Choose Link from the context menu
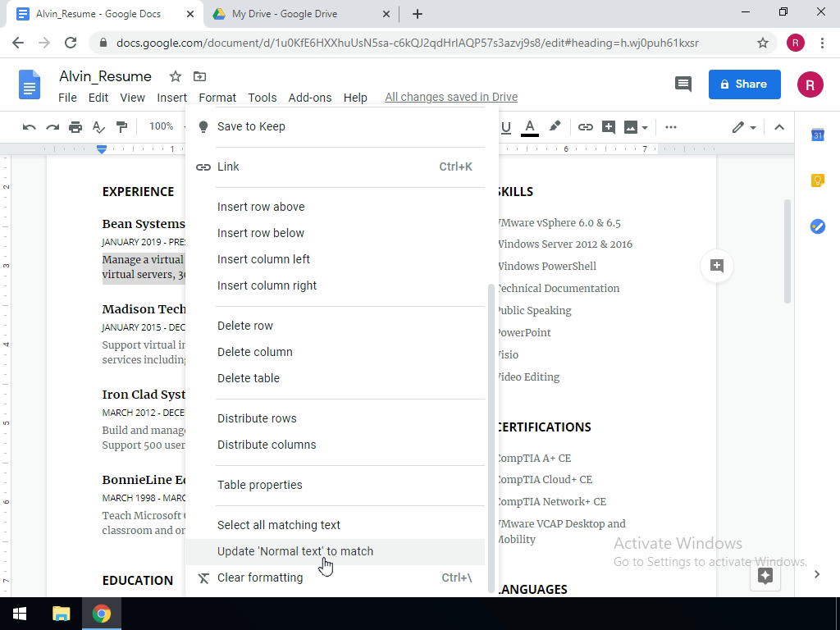The image size is (840, 630). coord(336,167)
